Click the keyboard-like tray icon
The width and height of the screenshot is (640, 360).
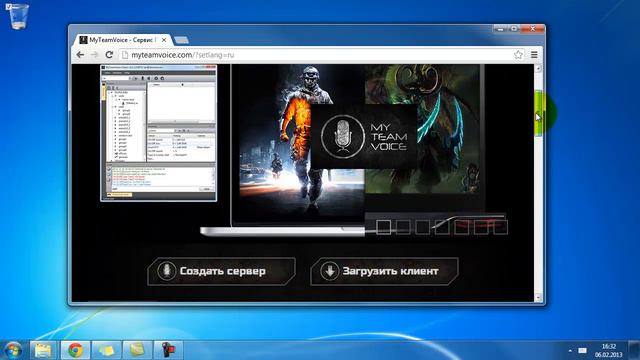point(582,351)
